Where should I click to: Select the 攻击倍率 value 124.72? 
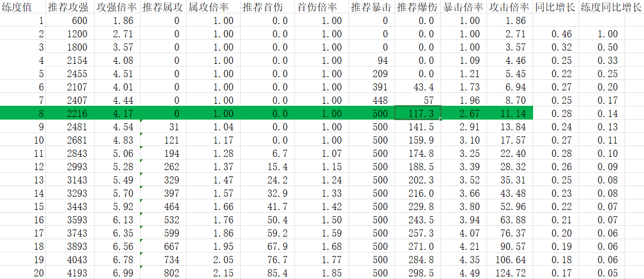point(510,273)
